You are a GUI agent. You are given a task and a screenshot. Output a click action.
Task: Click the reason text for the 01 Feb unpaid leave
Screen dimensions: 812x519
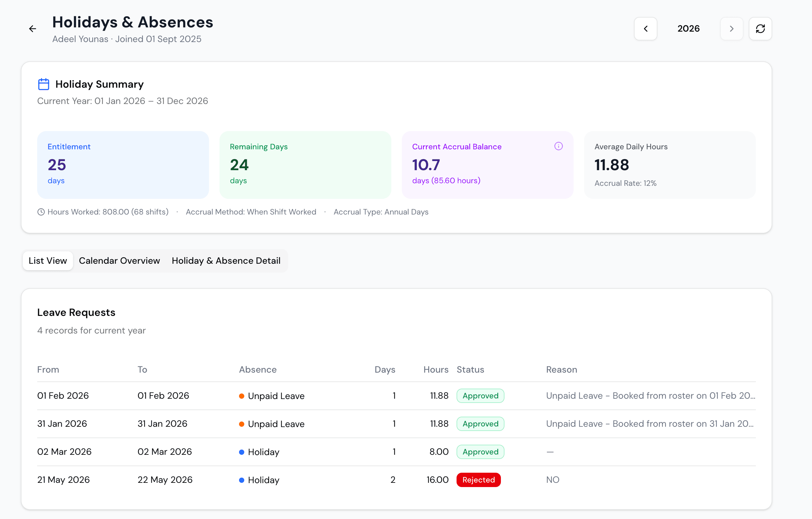click(x=651, y=396)
